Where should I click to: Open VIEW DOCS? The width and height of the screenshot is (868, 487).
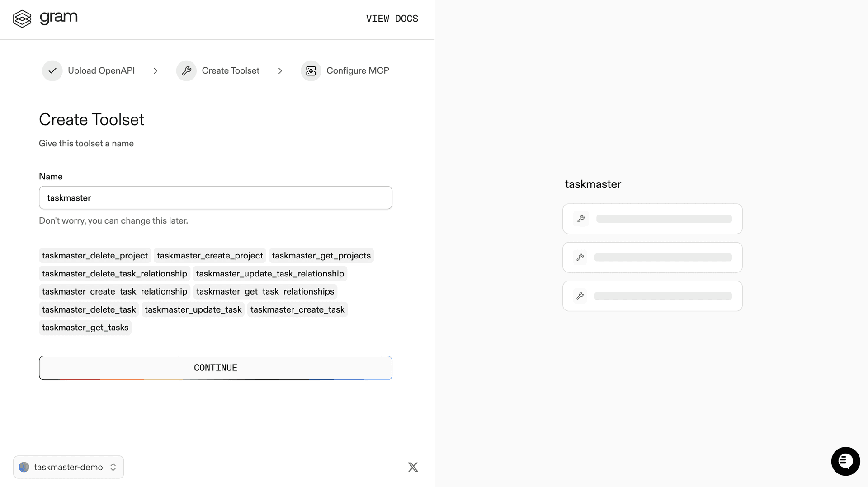coord(392,19)
